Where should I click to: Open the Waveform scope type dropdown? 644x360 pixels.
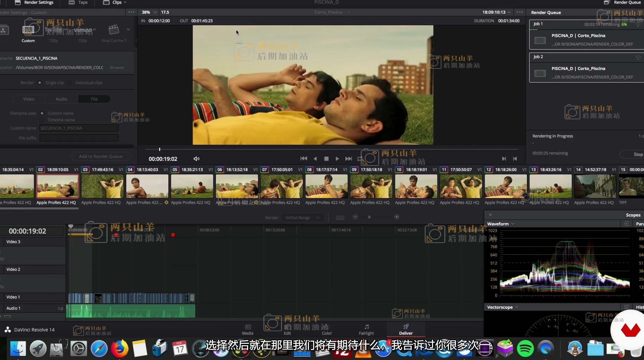(x=501, y=224)
